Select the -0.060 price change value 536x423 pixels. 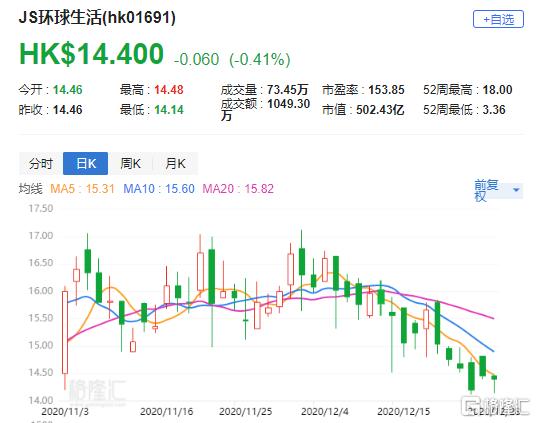click(197, 60)
